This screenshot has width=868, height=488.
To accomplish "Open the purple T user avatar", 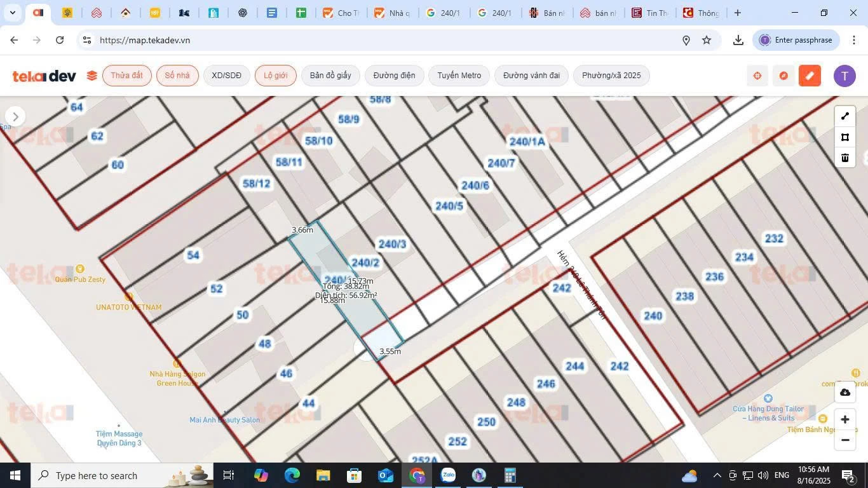I will pos(844,76).
